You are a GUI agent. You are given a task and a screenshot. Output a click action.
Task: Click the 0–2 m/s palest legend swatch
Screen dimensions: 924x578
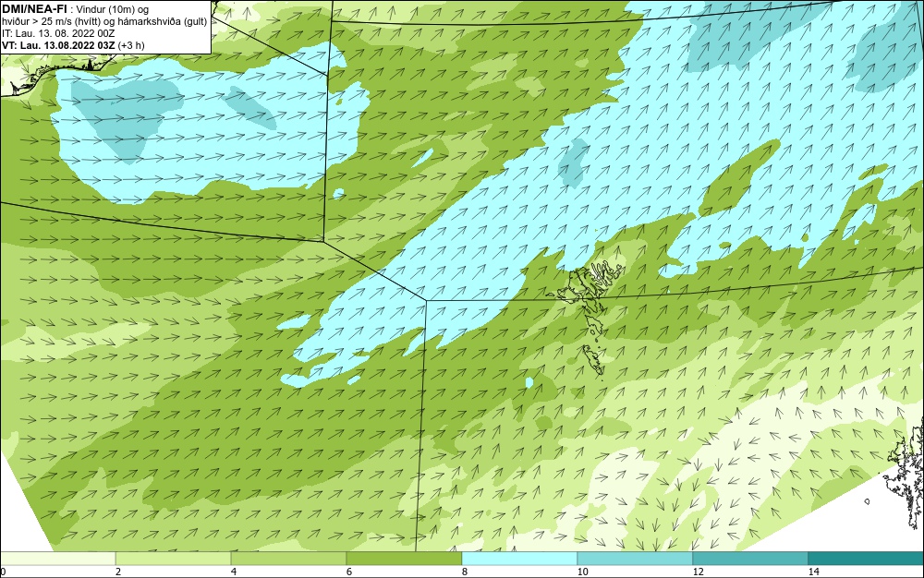pos(57,559)
